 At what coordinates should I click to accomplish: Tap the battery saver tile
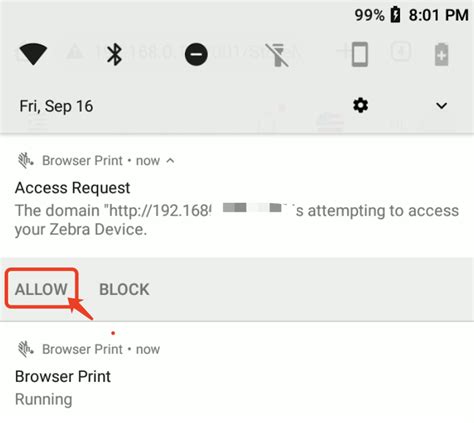coord(441,54)
